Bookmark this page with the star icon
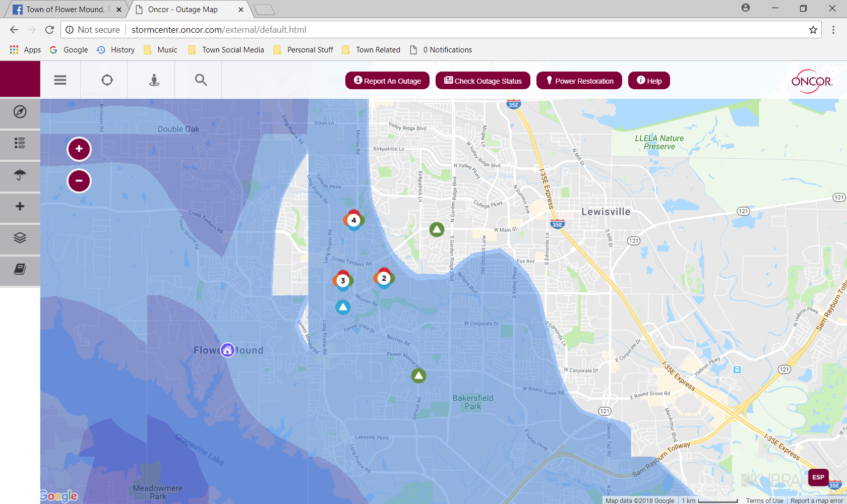Screen dimensions: 847x504 pyautogui.click(x=813, y=30)
